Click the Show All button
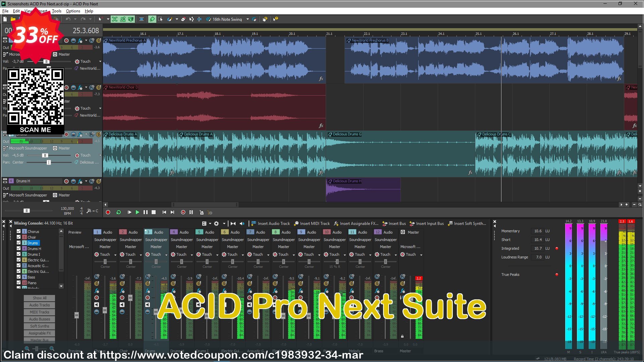The width and height of the screenshot is (644, 362). [39, 298]
